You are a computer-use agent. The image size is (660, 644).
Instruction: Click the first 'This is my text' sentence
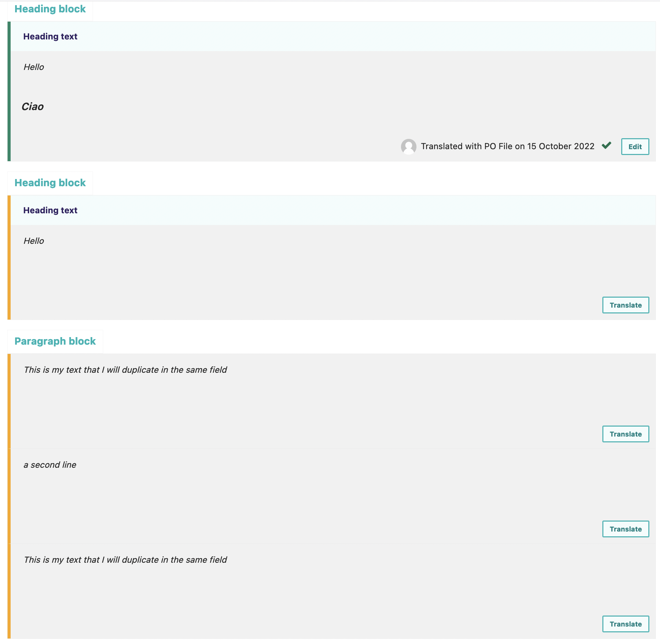pos(125,370)
